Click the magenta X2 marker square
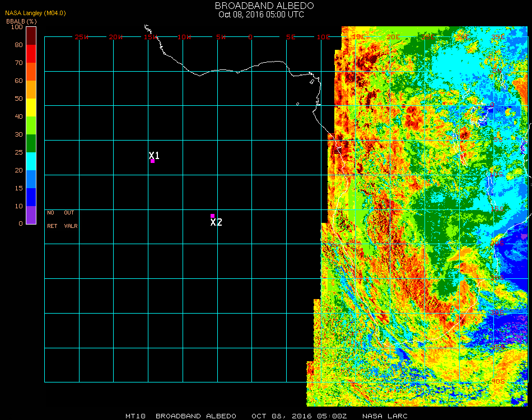The image size is (532, 420). point(212,216)
